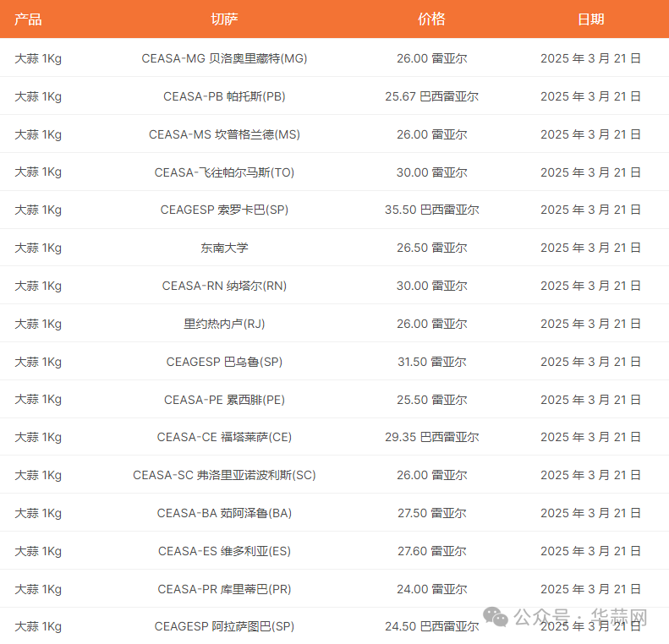Select CEASA-CE 福塔莱萨(CE) cell
The width and height of the screenshot is (669, 644).
[224, 437]
